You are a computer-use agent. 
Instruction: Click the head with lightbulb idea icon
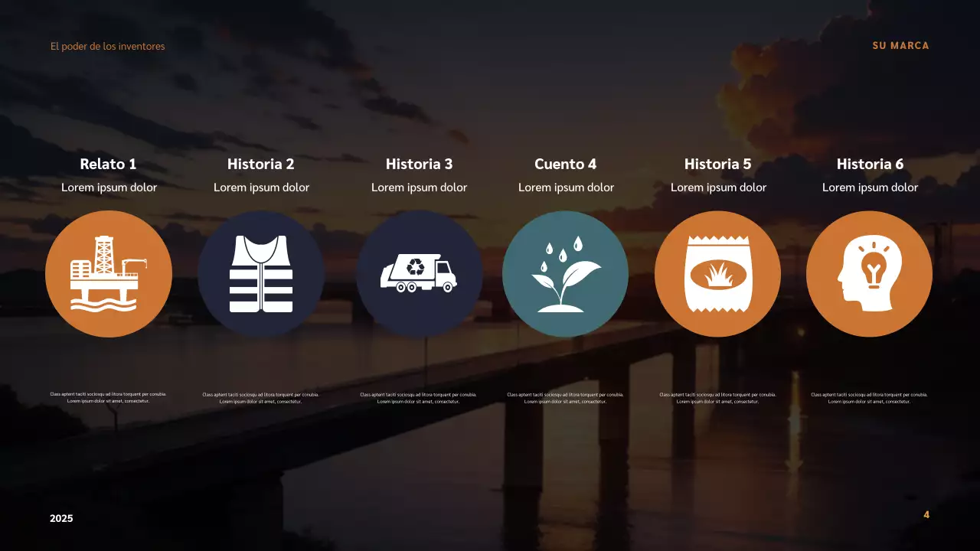869,273
